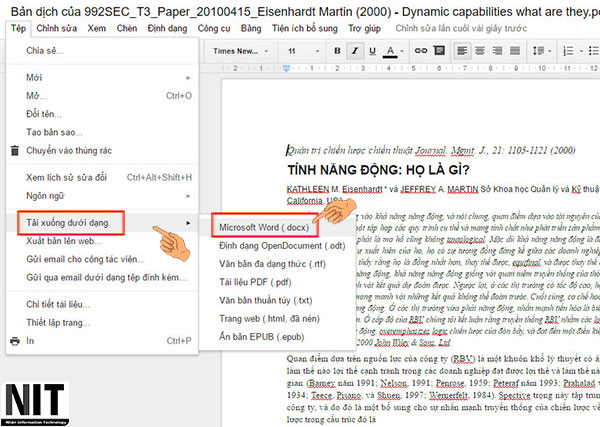
Task: Toggle italic formatting button
Action: 355,51
